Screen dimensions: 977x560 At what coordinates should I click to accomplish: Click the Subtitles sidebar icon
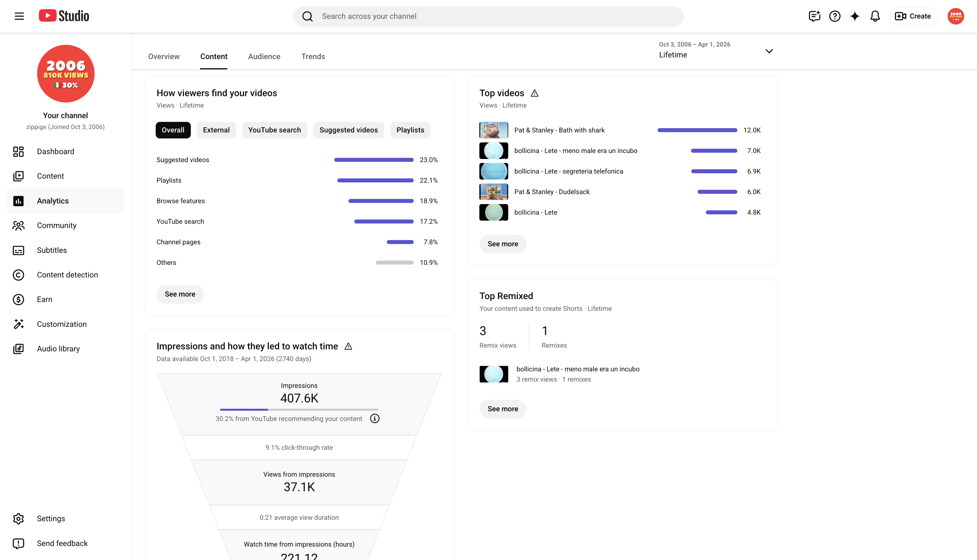(19, 250)
